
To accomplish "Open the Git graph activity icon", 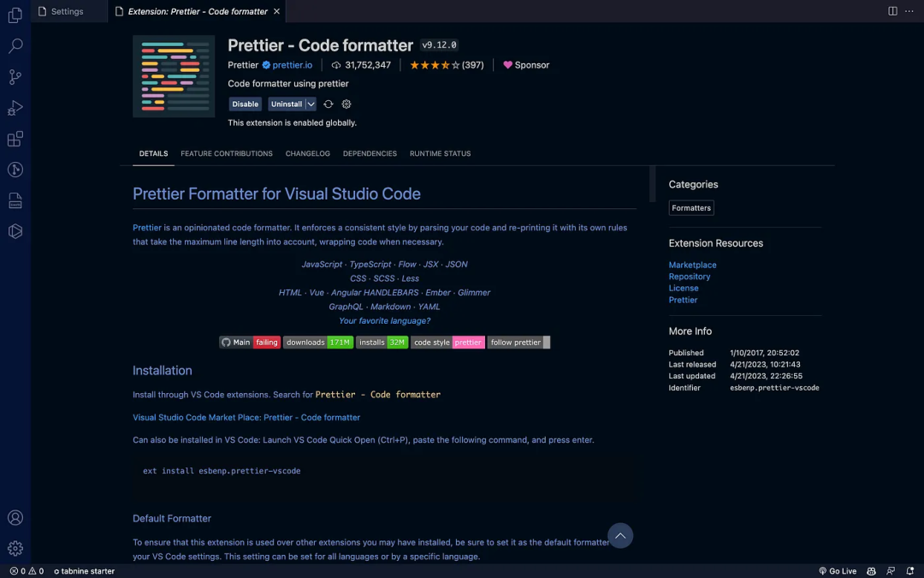I will pyautogui.click(x=15, y=170).
